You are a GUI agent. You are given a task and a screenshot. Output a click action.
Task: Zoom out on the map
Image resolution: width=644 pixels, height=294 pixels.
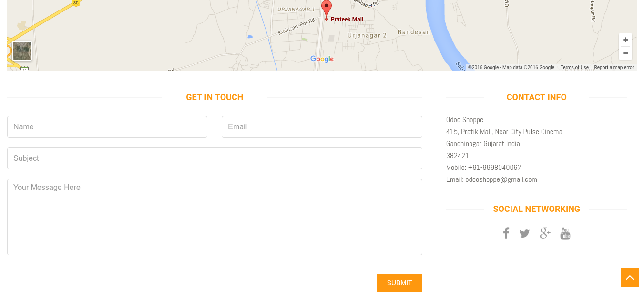[x=625, y=53]
